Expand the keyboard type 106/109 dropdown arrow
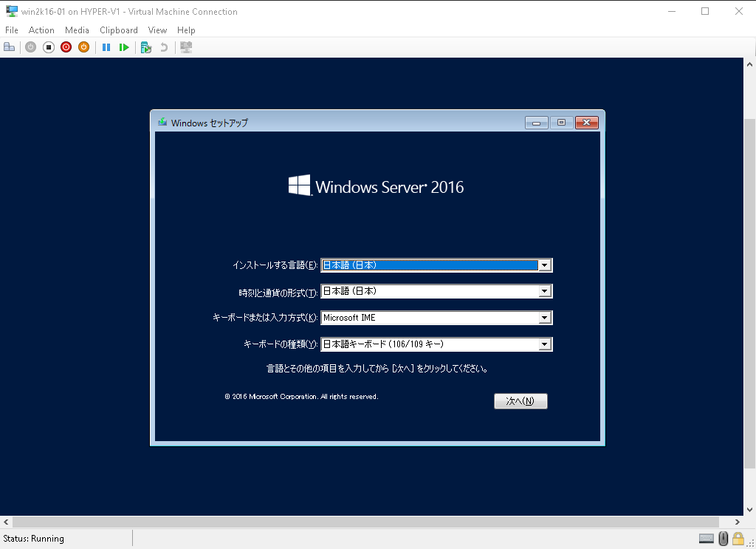Viewport: 756px width, 549px height. coord(545,344)
